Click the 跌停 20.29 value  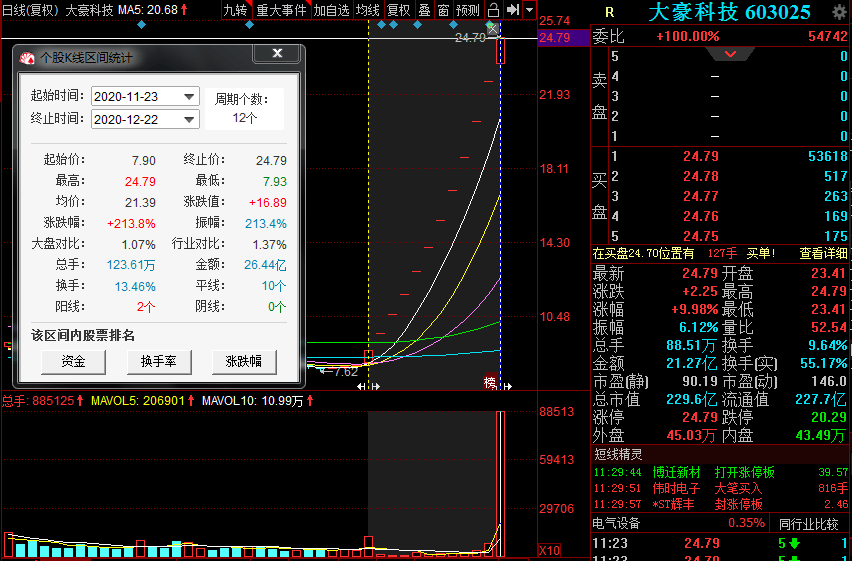(x=829, y=417)
